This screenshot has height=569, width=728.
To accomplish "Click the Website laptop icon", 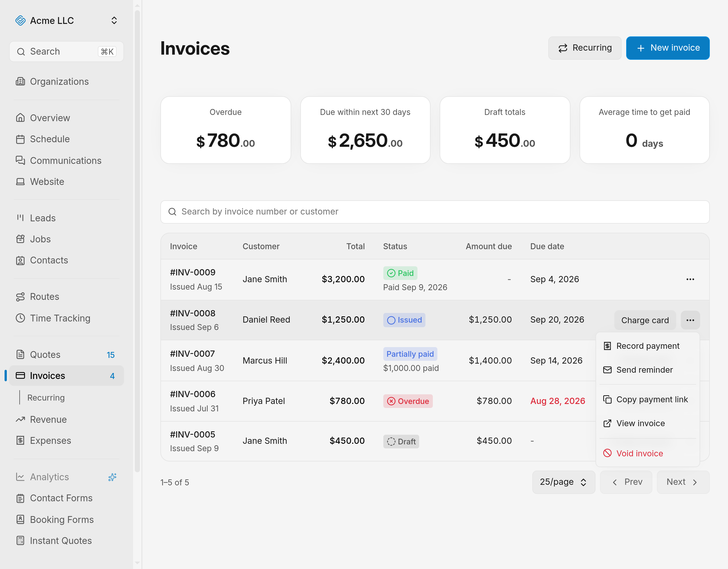I will [20, 182].
